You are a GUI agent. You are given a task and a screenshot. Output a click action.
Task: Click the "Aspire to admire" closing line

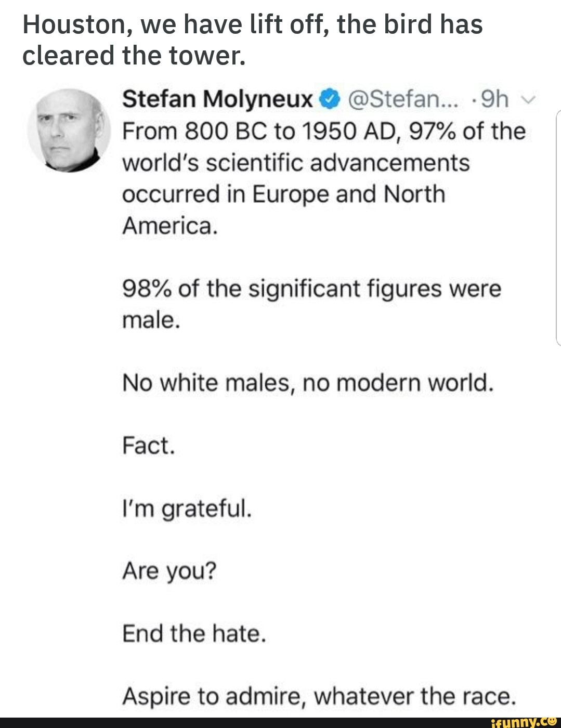pos(319,696)
